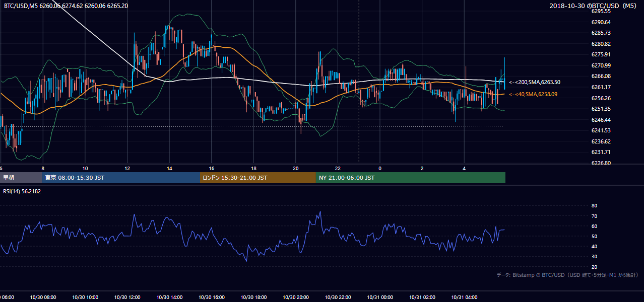The width and height of the screenshot is (644, 302).
Task: Click the 10/31 04:00 date label
Action: point(464,297)
